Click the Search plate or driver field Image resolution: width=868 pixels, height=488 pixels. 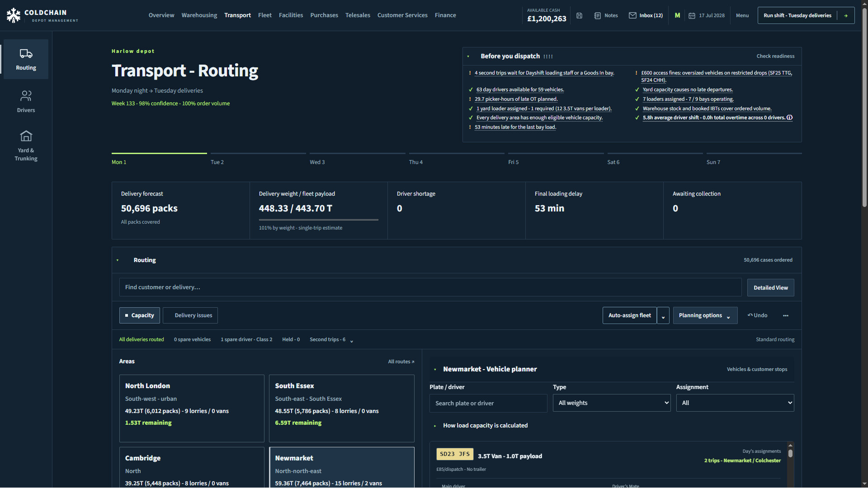point(488,404)
